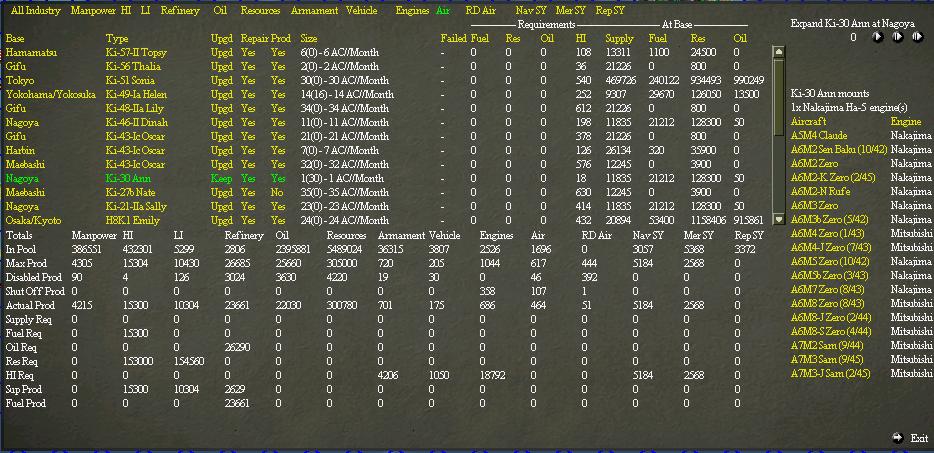Toggle Prod 'No' for Ki-27b Nate

277,192
